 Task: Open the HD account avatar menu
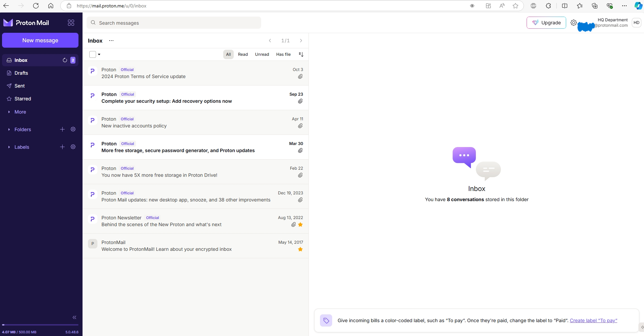pos(636,23)
